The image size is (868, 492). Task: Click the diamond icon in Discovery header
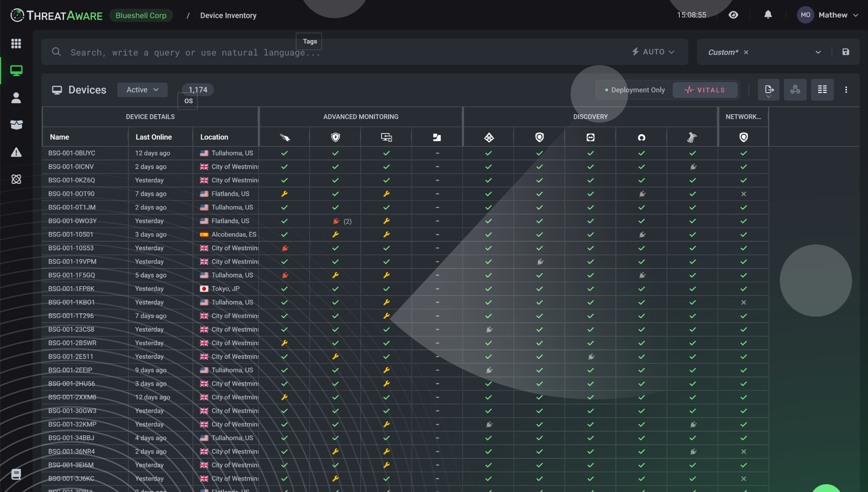(x=489, y=137)
